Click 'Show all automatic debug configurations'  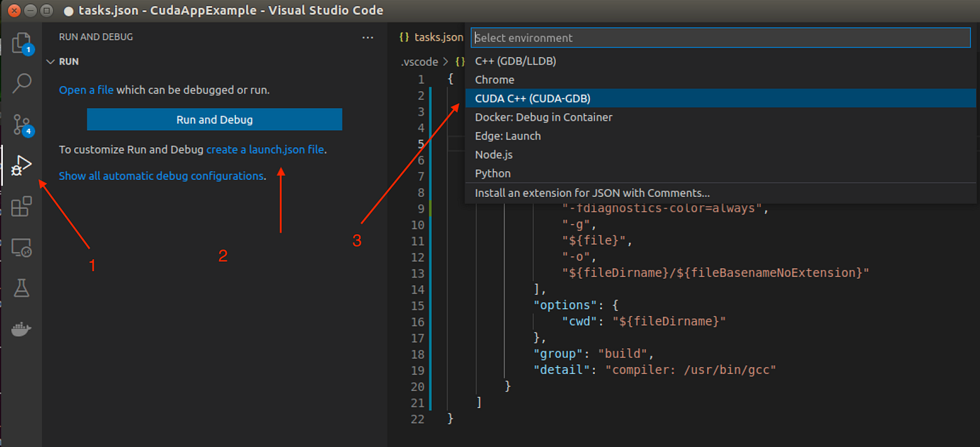point(161,176)
